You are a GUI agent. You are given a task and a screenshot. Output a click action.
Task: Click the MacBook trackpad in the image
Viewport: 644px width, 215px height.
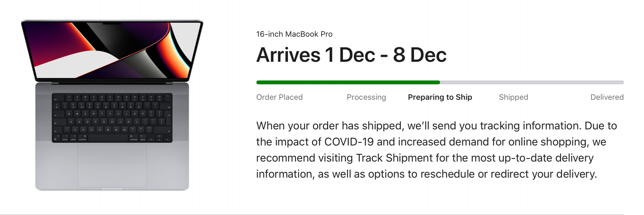click(112, 165)
